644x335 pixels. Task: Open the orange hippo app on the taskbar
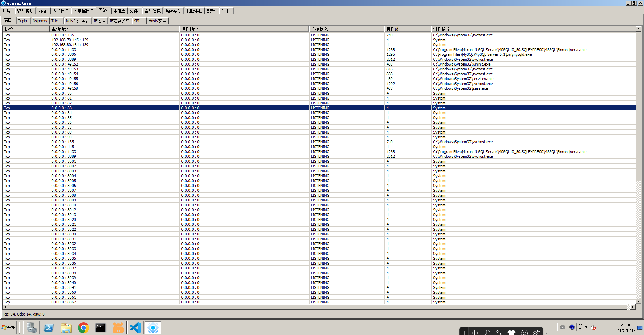click(x=118, y=327)
